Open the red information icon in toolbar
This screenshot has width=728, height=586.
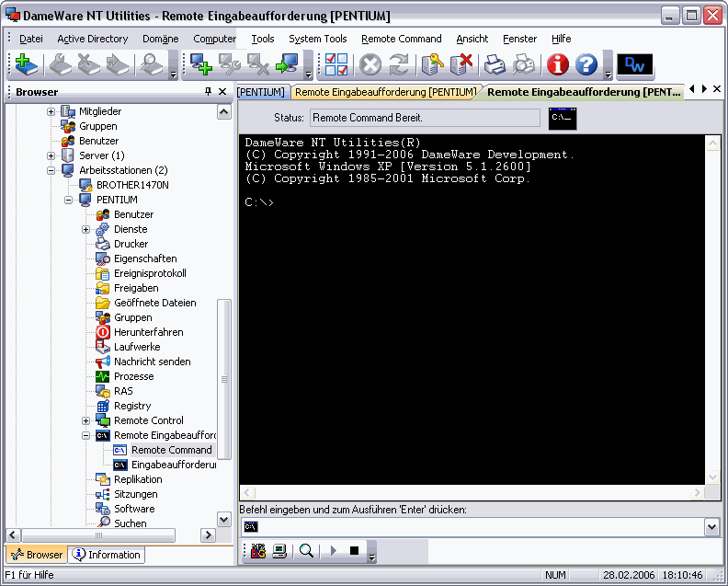(557, 64)
